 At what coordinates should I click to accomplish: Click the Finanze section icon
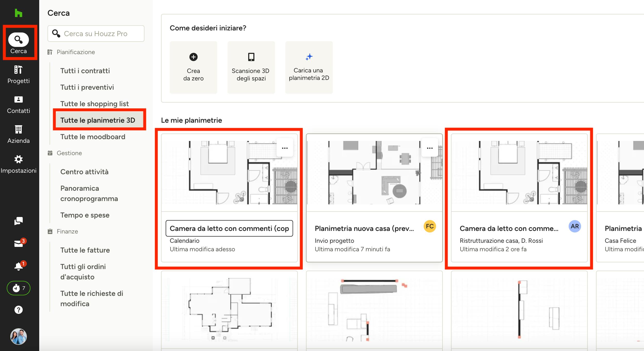tap(50, 231)
